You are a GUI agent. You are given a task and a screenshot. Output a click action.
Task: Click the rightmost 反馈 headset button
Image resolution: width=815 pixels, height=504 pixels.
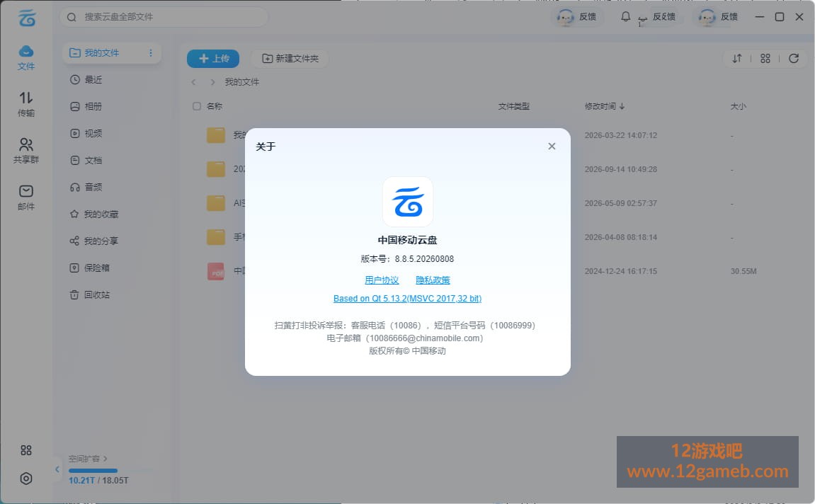click(718, 17)
